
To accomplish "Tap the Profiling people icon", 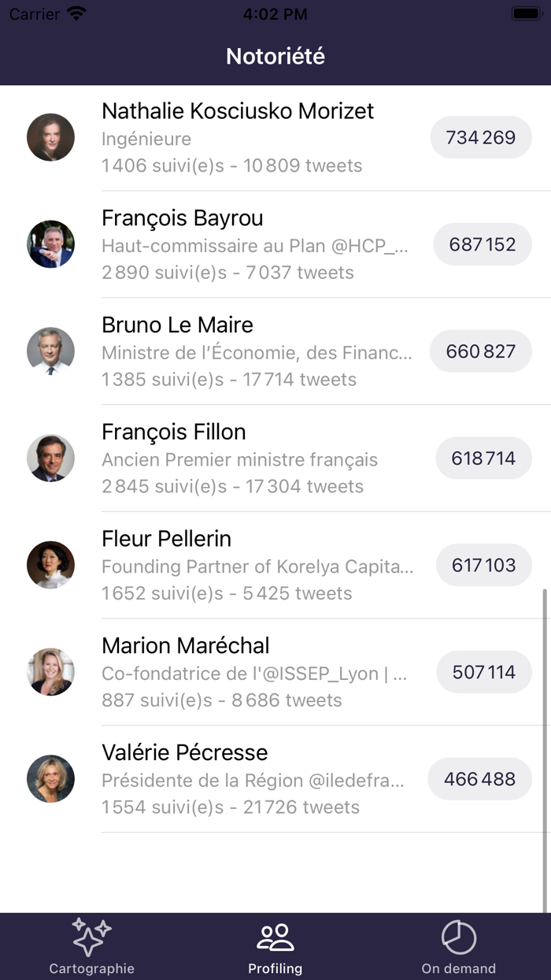I will pyautogui.click(x=275, y=937).
